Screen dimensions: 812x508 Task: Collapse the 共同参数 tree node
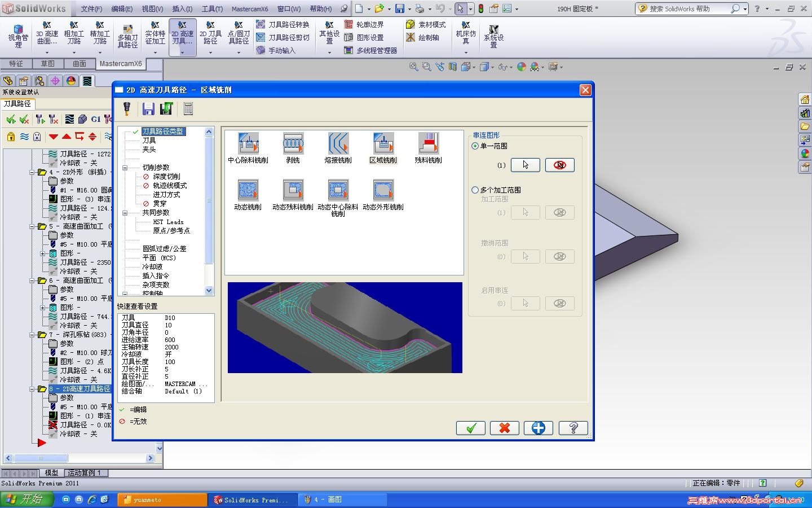125,213
